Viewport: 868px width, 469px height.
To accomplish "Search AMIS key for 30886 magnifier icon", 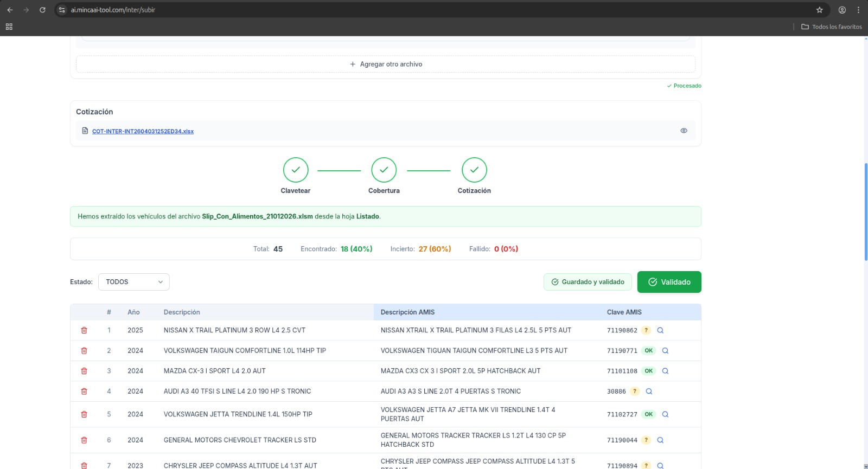I will pyautogui.click(x=649, y=391).
